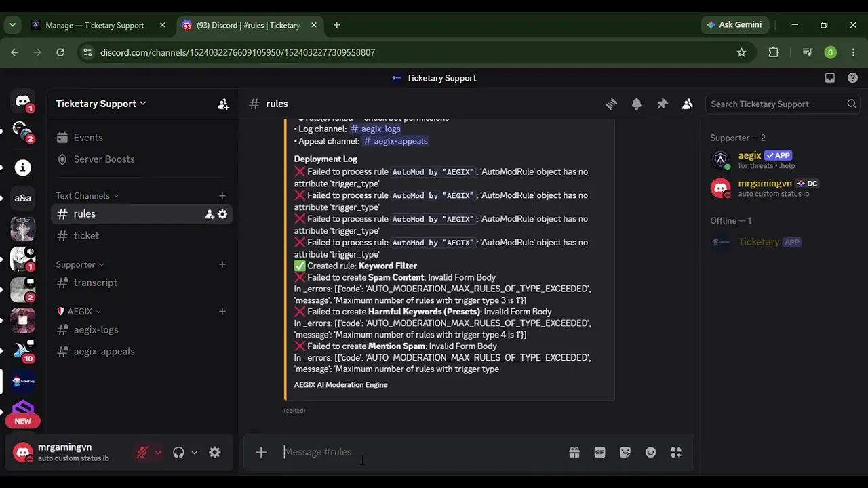Screen dimensions: 868x488
Task: Open aegix member profile
Action: (x=783, y=160)
